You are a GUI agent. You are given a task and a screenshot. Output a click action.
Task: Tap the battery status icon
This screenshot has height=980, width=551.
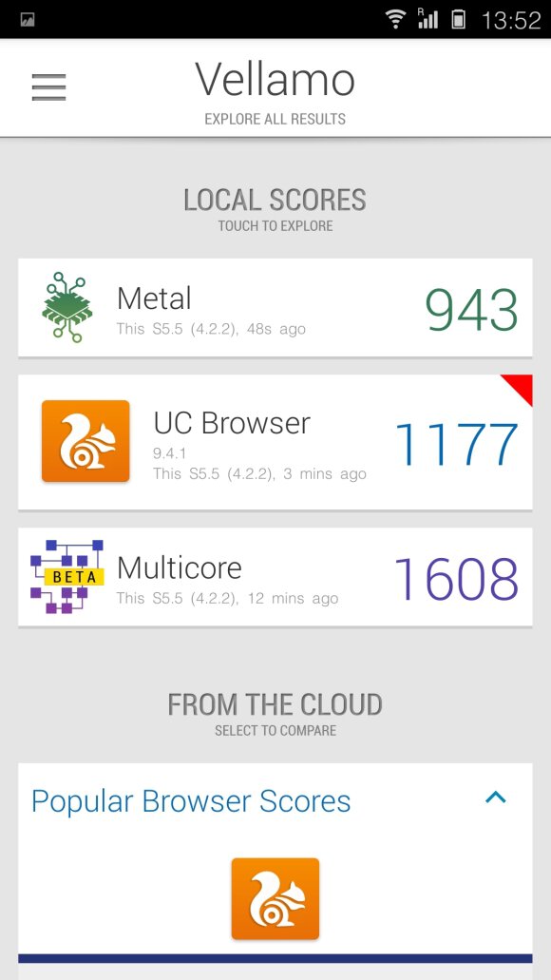pos(459,19)
